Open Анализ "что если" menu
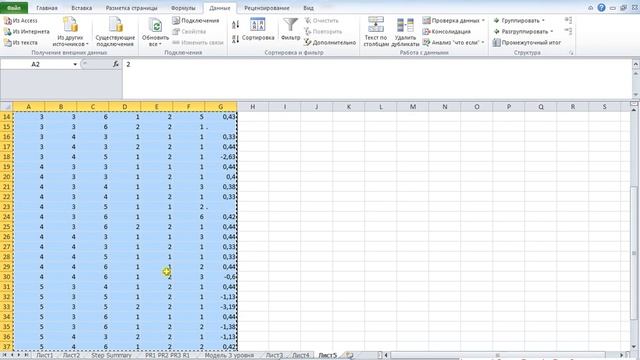Viewport: 640px width, 360px height. pos(453,42)
